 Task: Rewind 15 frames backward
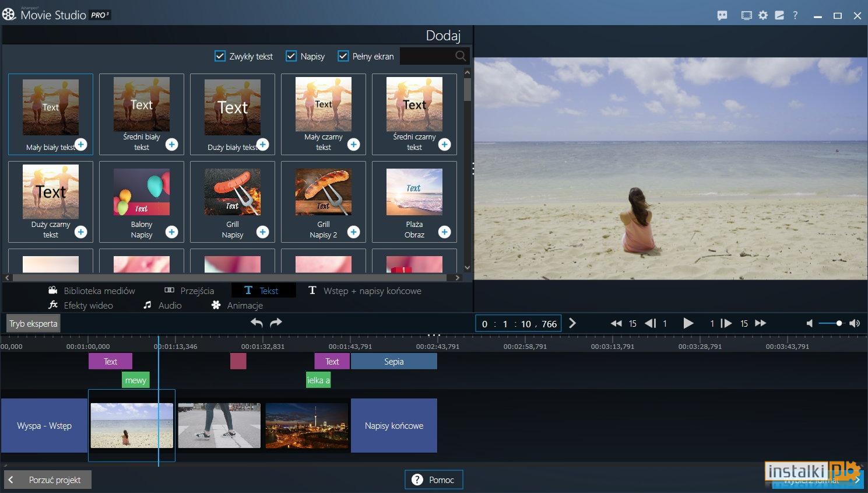[x=616, y=323]
